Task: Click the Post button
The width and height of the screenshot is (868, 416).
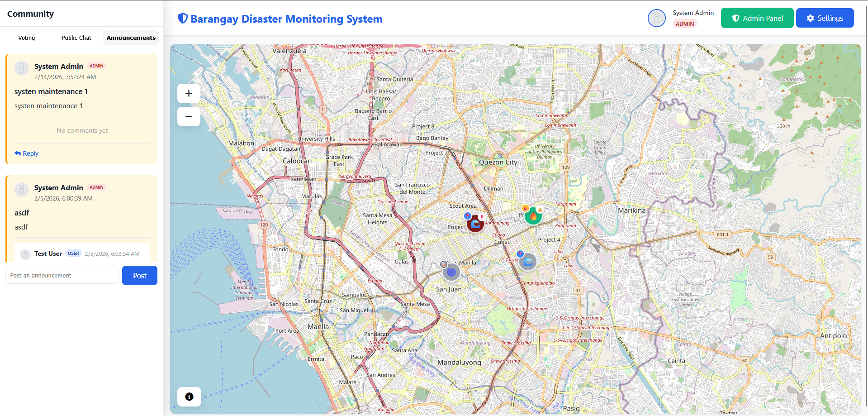Action: click(140, 276)
